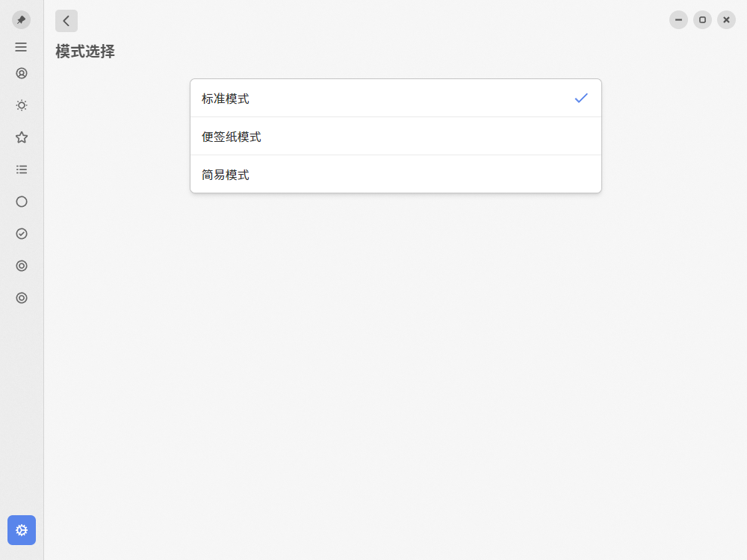Click the pin icon atop the sidebar

[21, 20]
